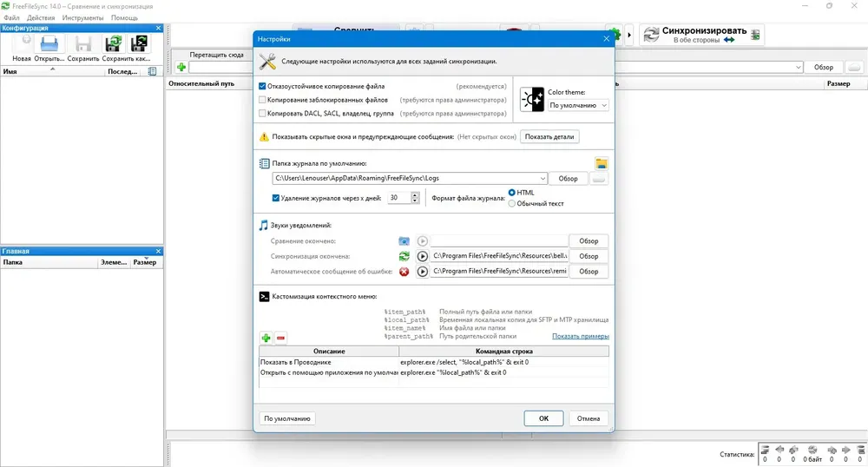
Task: Open the Действия menu
Action: [41, 17]
